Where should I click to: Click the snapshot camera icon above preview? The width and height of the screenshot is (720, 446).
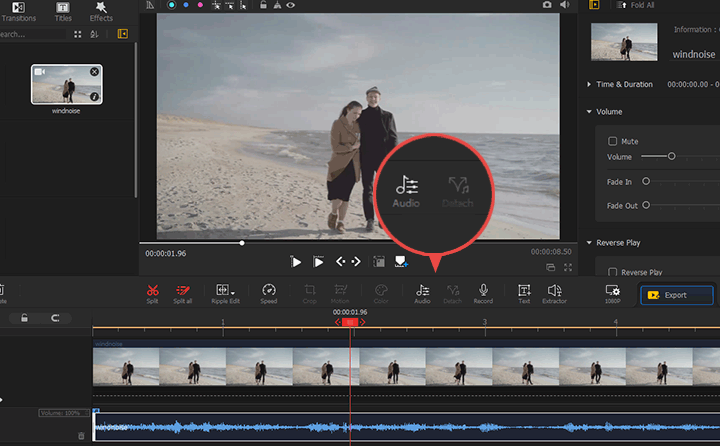547,5
